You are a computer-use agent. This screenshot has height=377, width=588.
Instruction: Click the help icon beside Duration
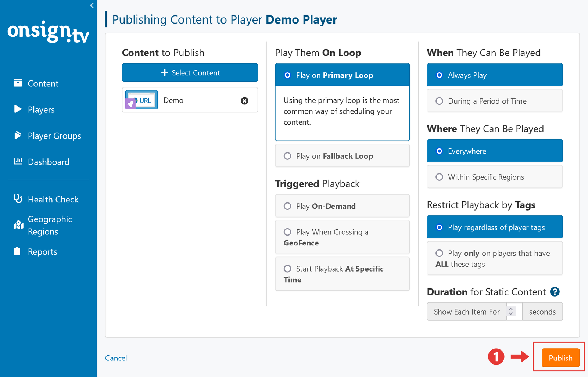tap(555, 292)
